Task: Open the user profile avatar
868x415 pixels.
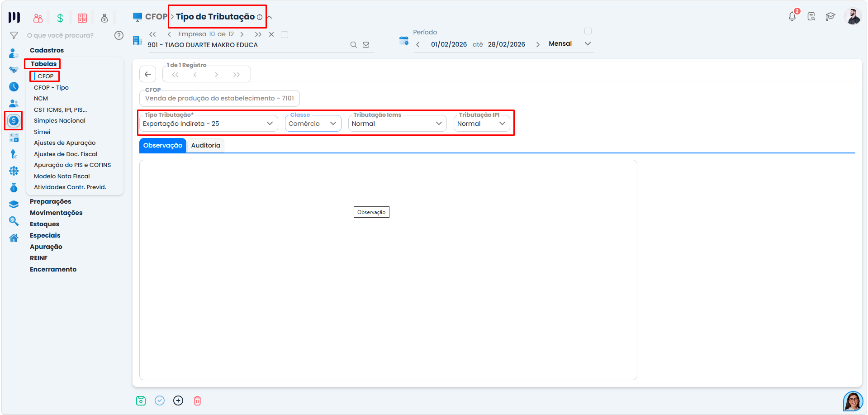Action: [853, 17]
